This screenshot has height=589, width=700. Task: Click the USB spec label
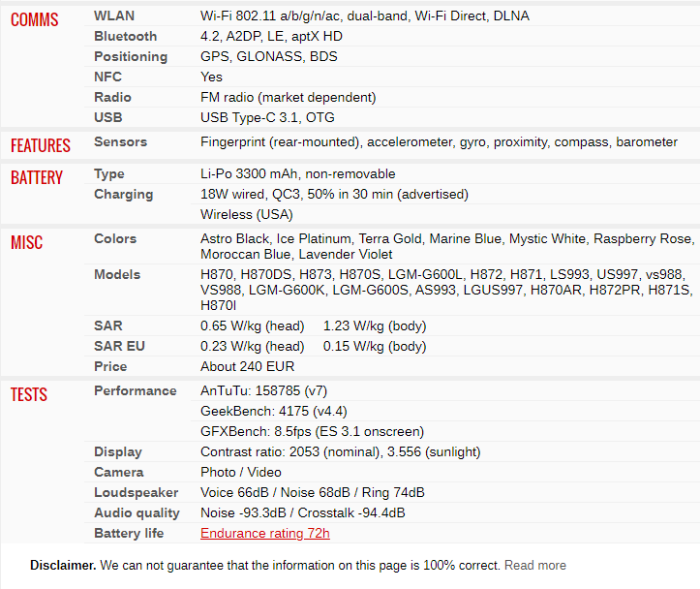(x=108, y=117)
